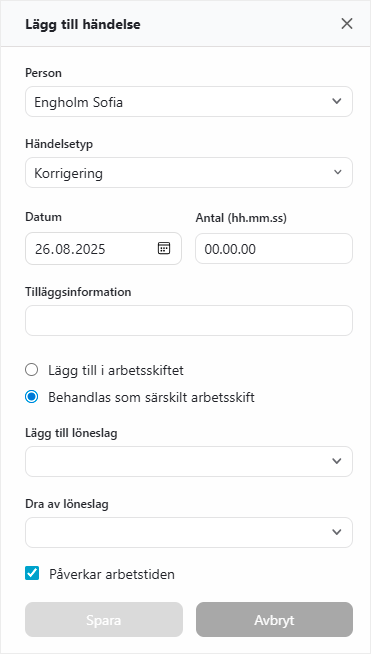This screenshot has height=654, width=371.
Task: Click the Antal (hh.mm.ss) time field
Action: tap(274, 249)
